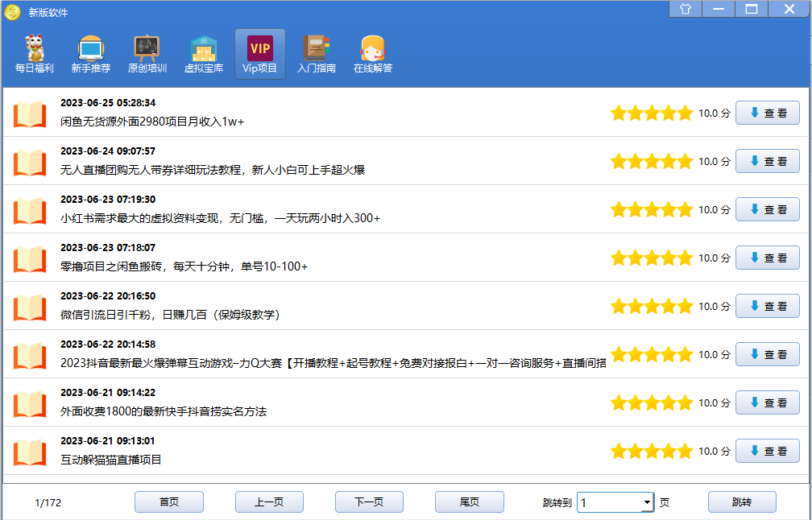Click the shirt skin icon in title bar
Image resolution: width=812 pixels, height=520 pixels.
(686, 9)
